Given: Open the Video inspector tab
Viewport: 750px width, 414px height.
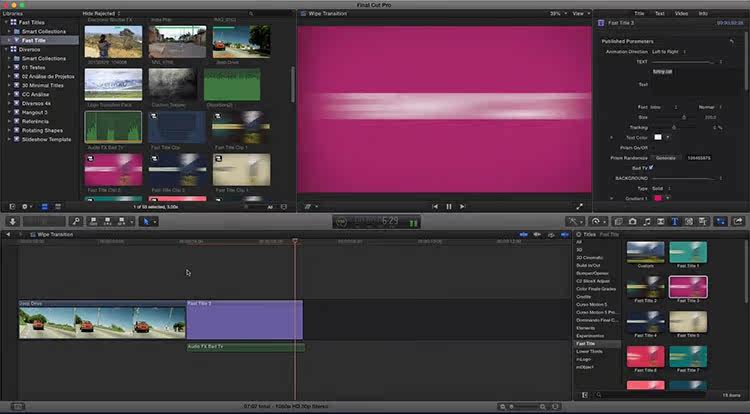Looking at the screenshot, I should (x=681, y=13).
